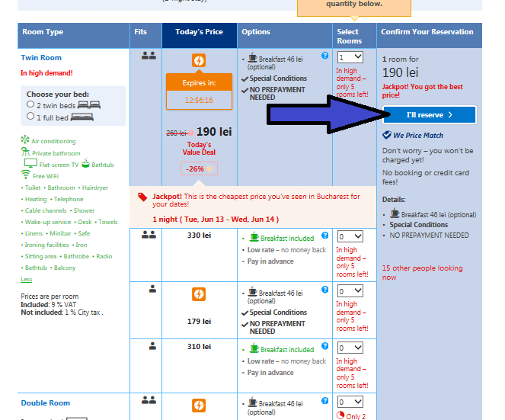Open the room quantity dropdown showing 1
The image size is (505, 420).
point(350,57)
